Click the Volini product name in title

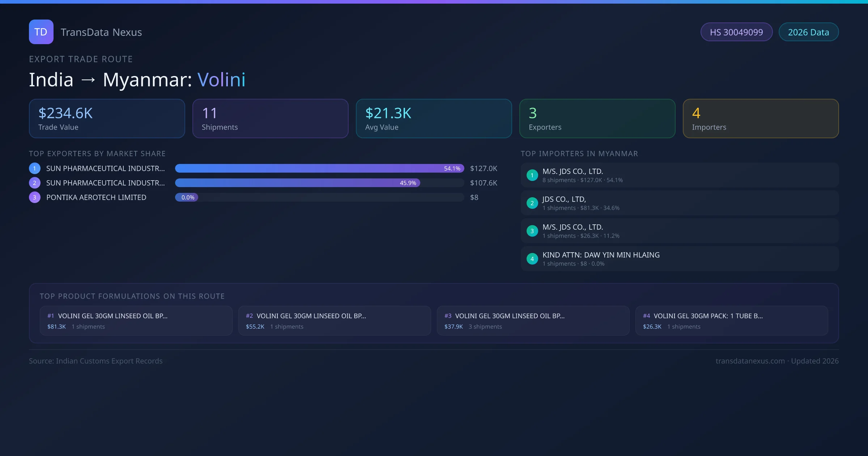click(221, 80)
